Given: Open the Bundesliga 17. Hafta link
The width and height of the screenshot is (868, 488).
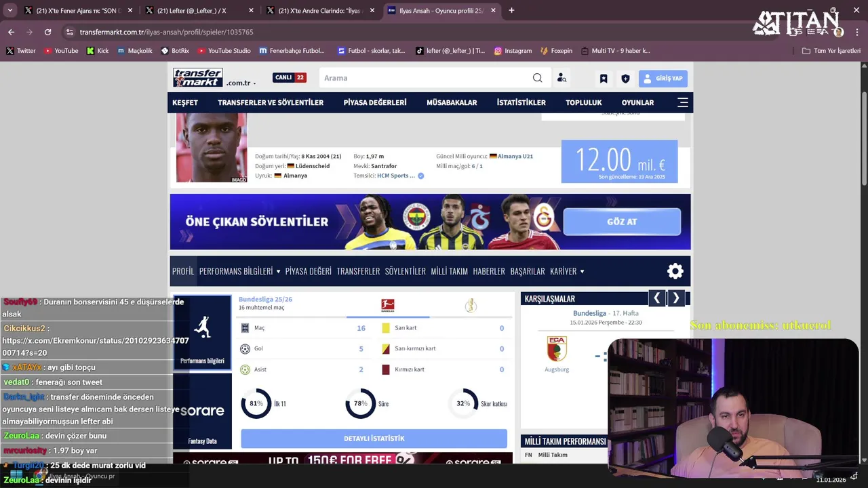Looking at the screenshot, I should (x=606, y=313).
